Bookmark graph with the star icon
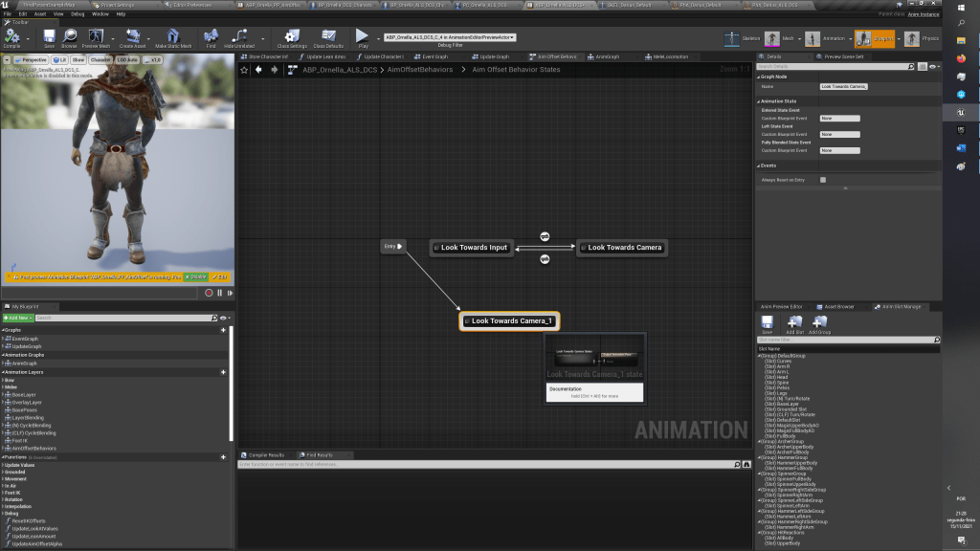This screenshot has width=980, height=551. (244, 70)
